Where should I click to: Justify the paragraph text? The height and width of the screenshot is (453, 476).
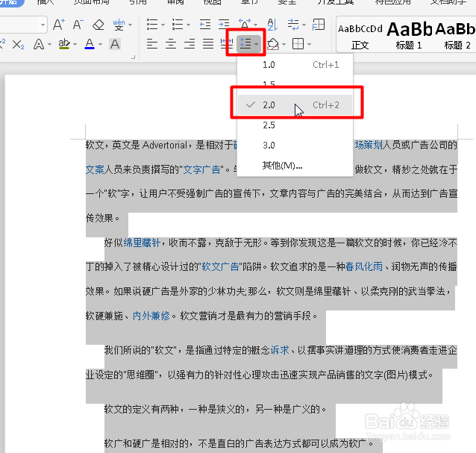tap(208, 44)
